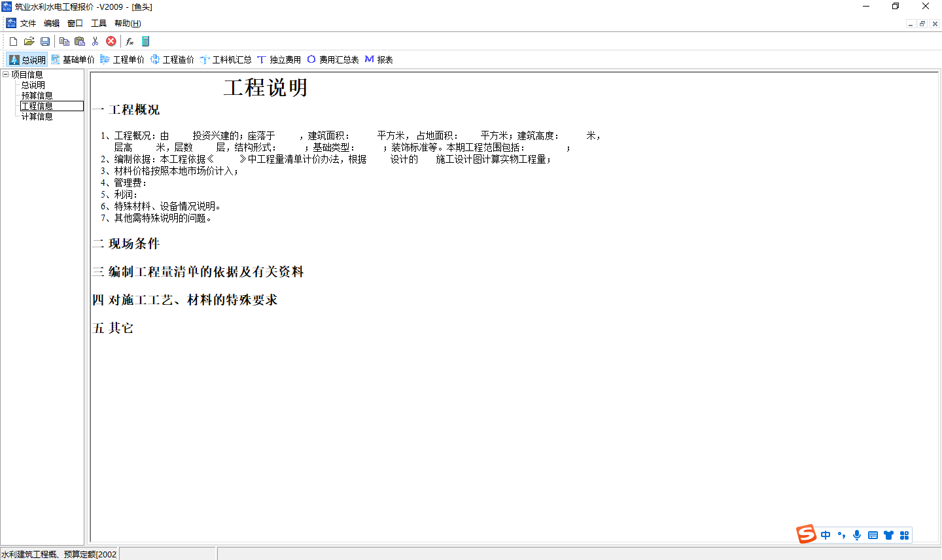
Task: Delete using the red X icon
Action: pyautogui.click(x=111, y=41)
